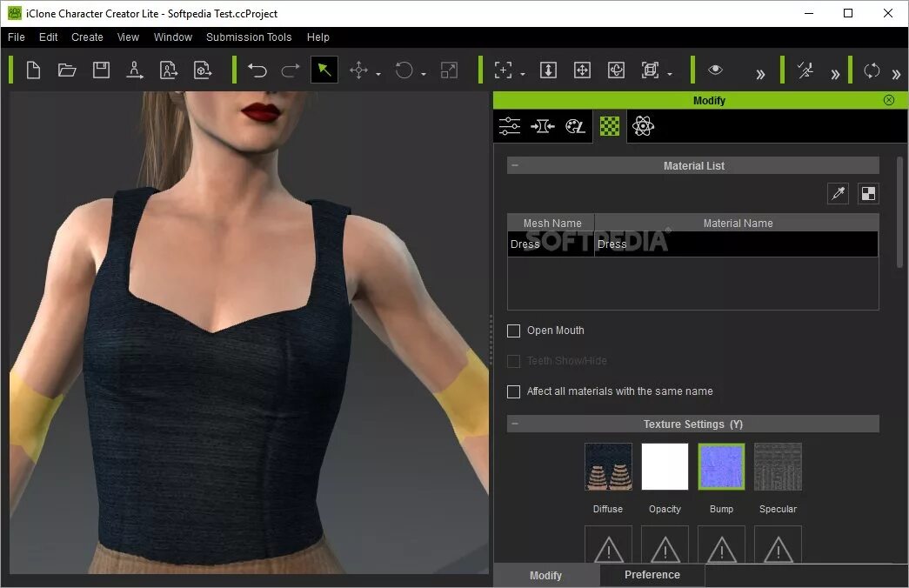
Task: Open the Submission Tools menu
Action: point(249,37)
